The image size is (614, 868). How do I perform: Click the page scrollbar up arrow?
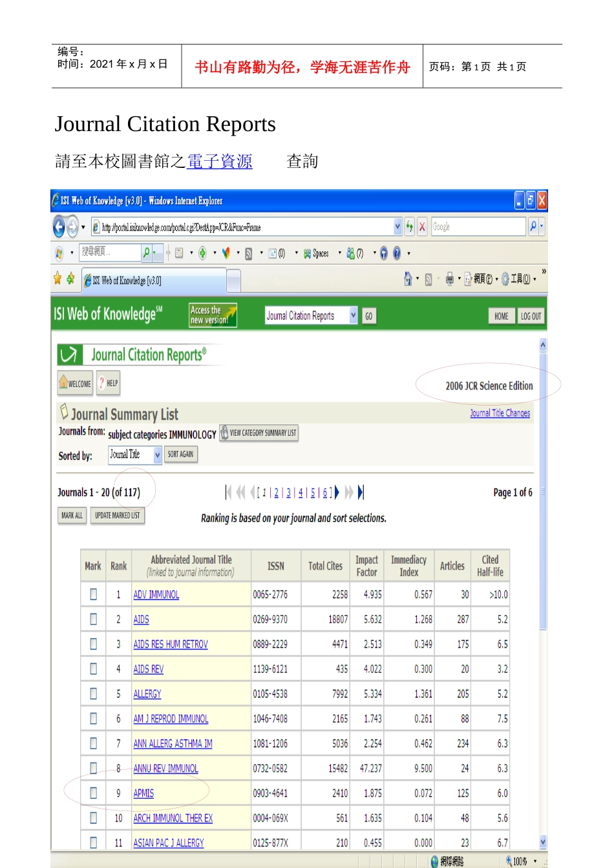[x=543, y=345]
